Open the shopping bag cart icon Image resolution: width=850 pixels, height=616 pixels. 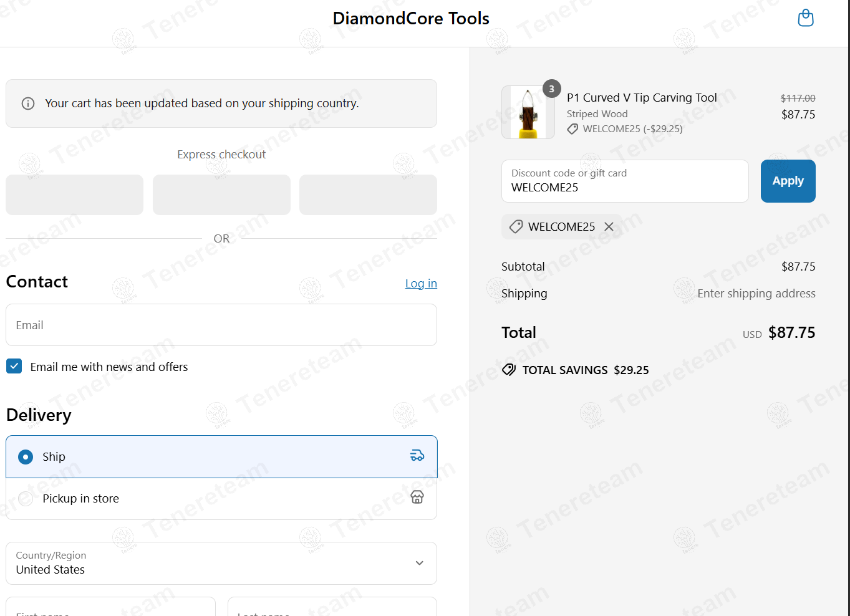(x=806, y=18)
